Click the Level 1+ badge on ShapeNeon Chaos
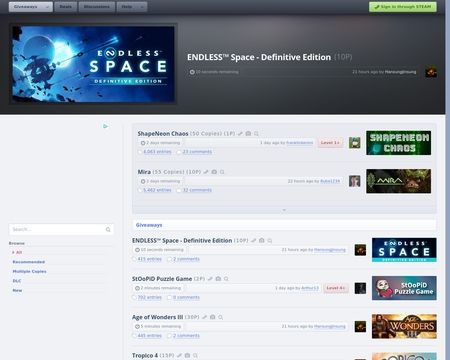Viewport: 450px width, 360px height. coord(330,143)
